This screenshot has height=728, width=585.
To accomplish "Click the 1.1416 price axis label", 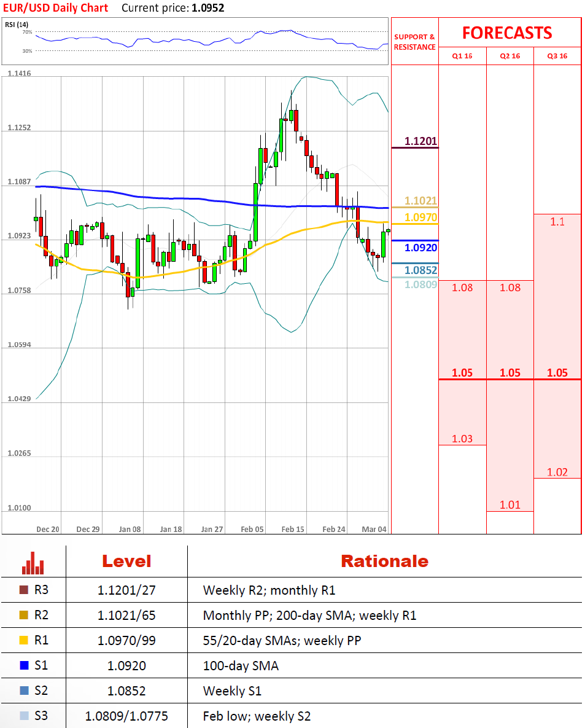I will pyautogui.click(x=20, y=73).
